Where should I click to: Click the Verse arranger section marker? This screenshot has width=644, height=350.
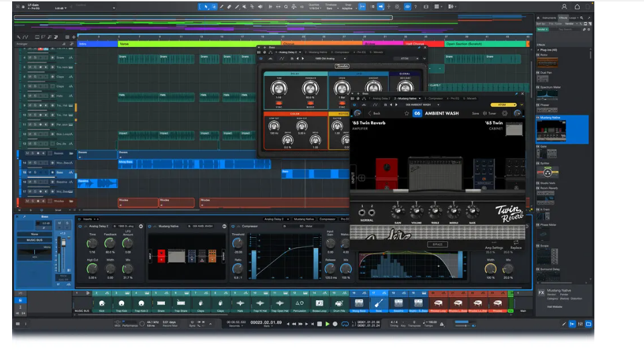coord(124,44)
